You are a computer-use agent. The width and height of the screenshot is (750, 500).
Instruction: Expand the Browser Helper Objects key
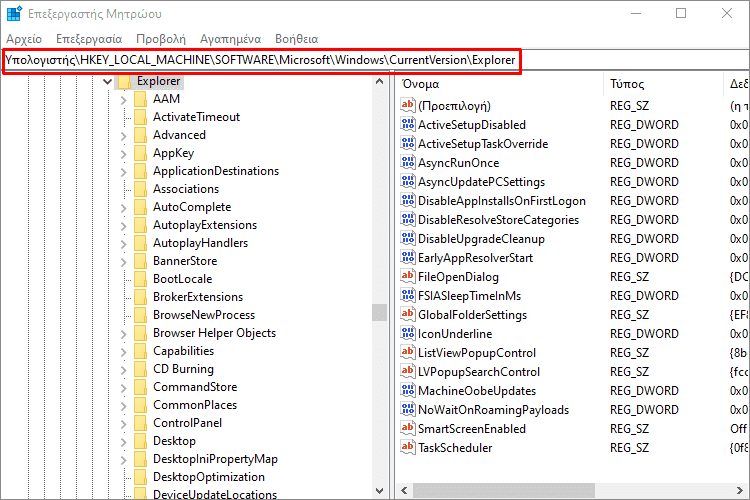124,334
